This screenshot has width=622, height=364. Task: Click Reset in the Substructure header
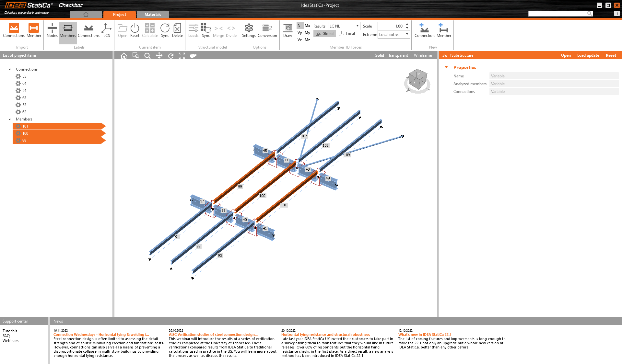(611, 55)
